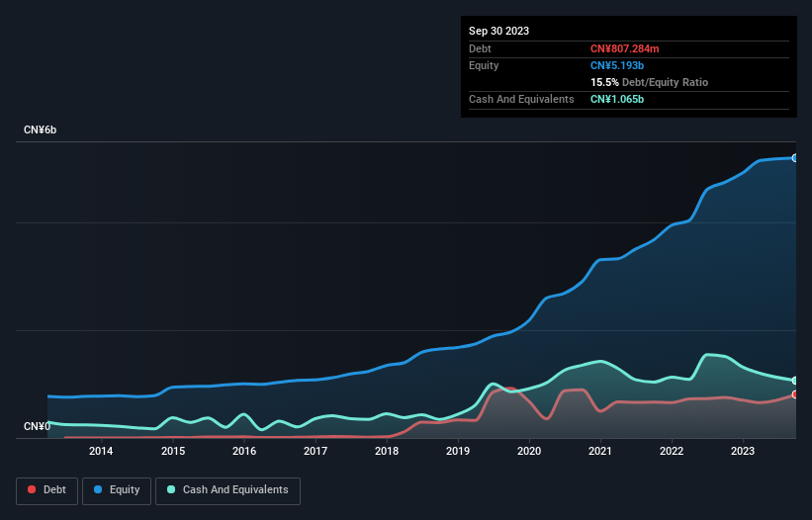Viewport: 812px width, 520px height.
Task: Click the Equity row label in tooltip
Action: [x=484, y=65]
